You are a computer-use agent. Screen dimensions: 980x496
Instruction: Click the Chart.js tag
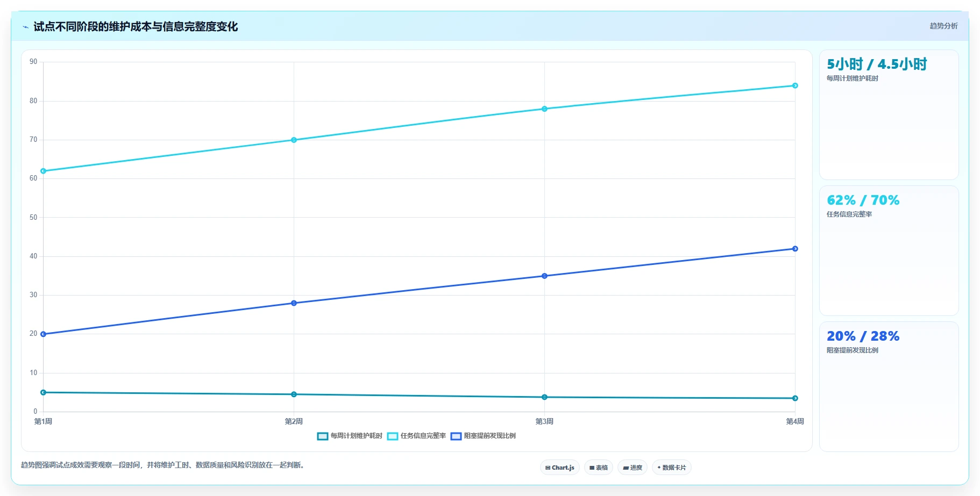(x=560, y=468)
